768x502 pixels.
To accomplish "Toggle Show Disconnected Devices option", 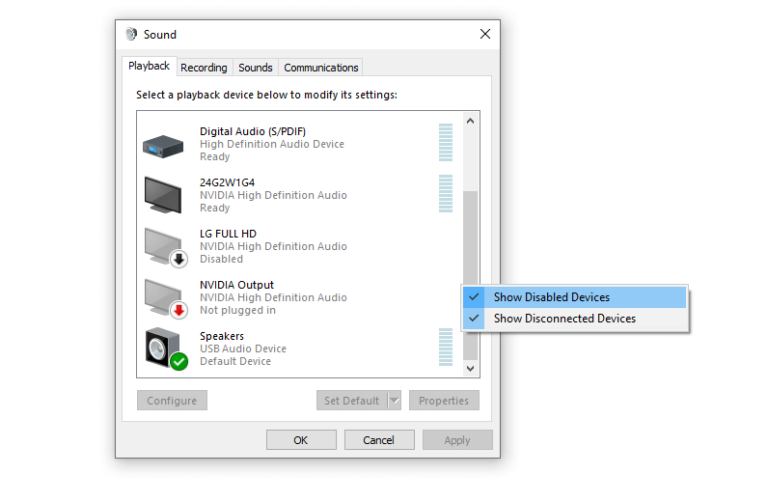I will tap(575, 319).
